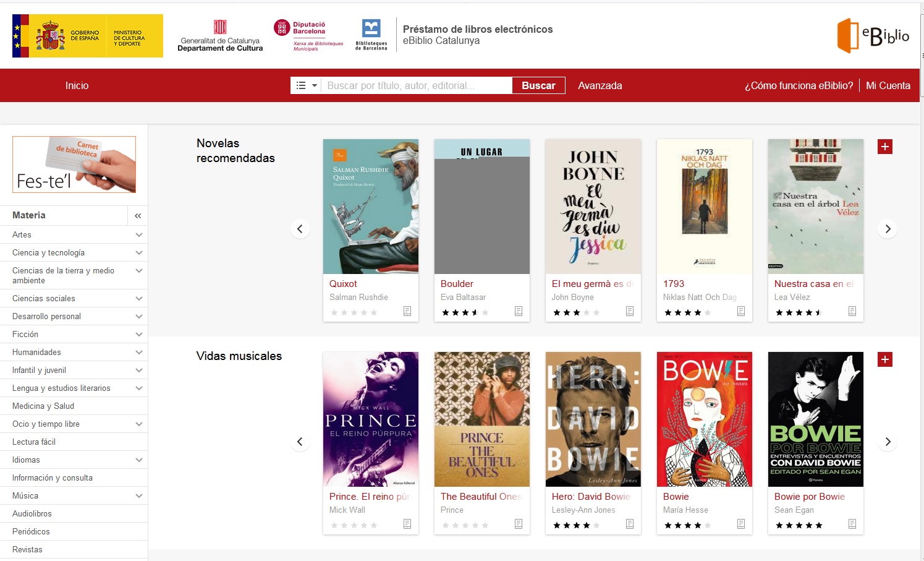Click the Gobierno de España Ministerio de Cultura logo

(88, 36)
